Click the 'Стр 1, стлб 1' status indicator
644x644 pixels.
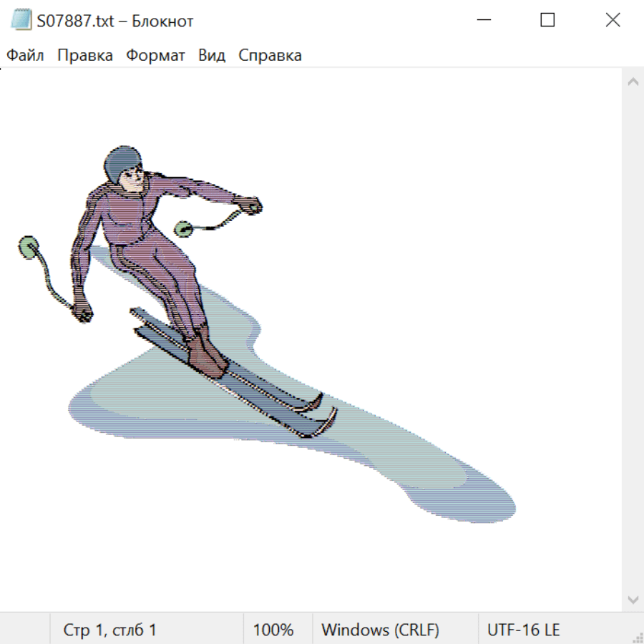click(109, 630)
